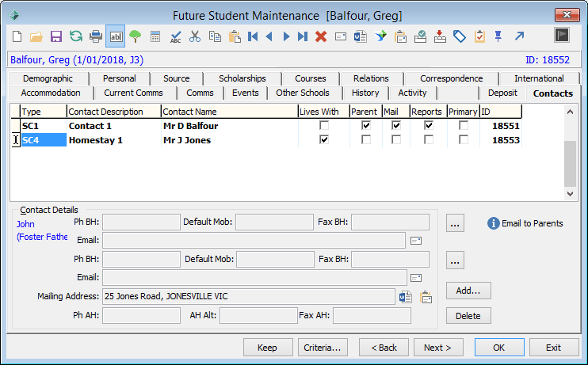Run spell check ABC icon
The height and width of the screenshot is (365, 588).
175,36
